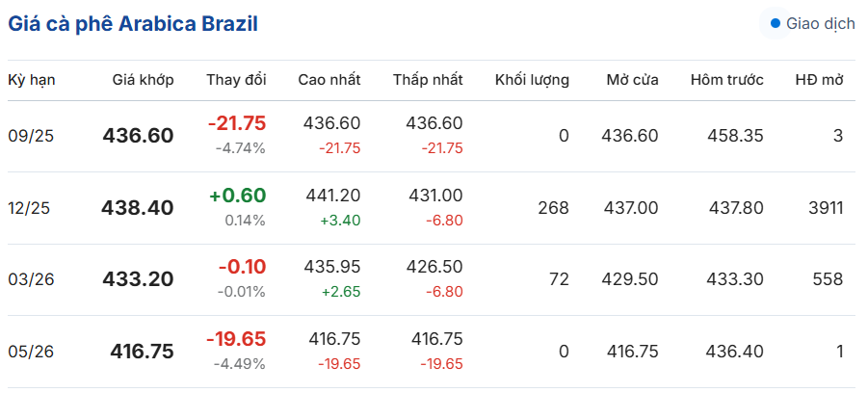Click the Khối lượng column header
The width and height of the screenshot is (868, 393).
pos(532,80)
